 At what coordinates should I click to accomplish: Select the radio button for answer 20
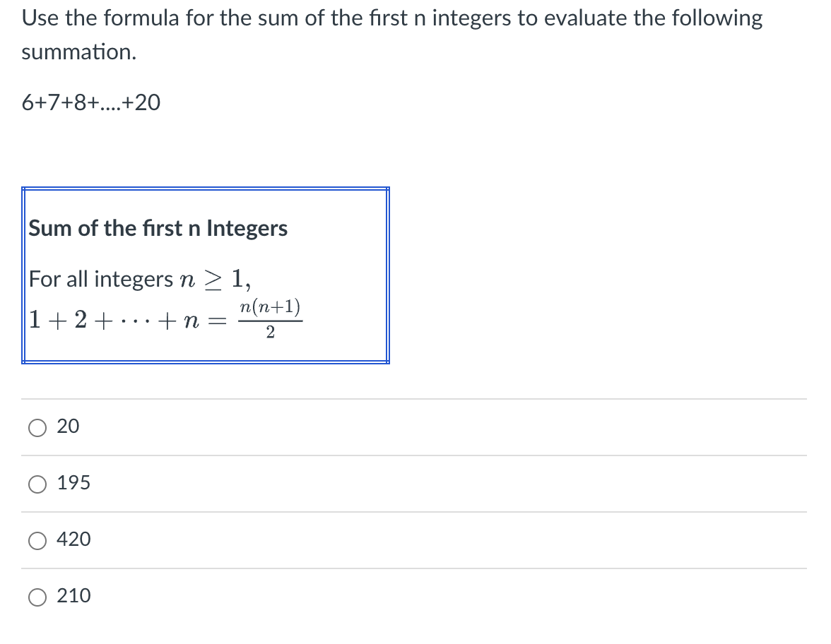pos(37,427)
